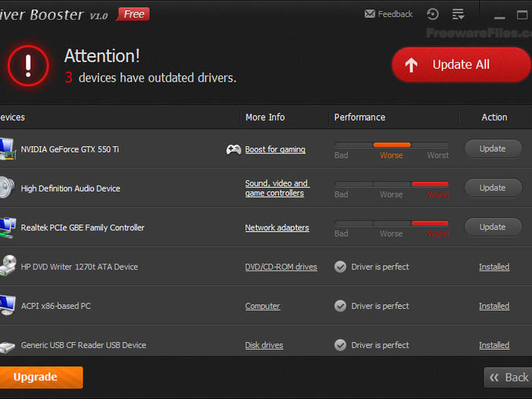Screen dimensions: 532x399
Task: Click the Devices column header
Action: 12,117
